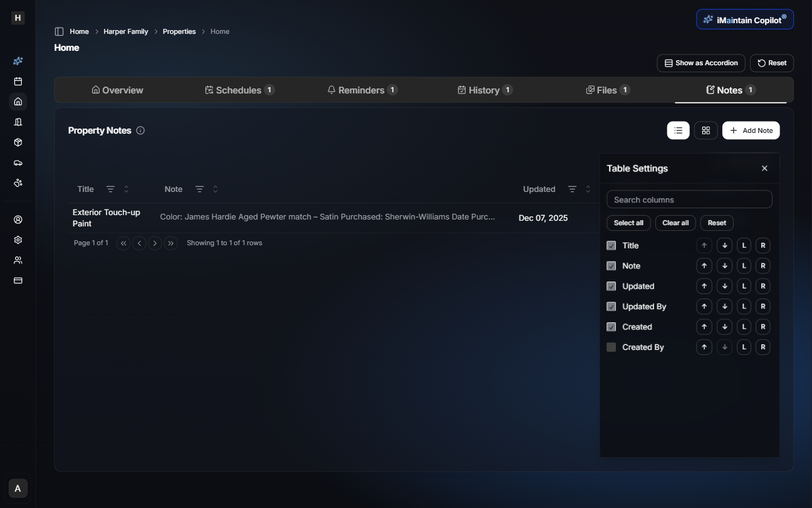Toggle the sidebar panel icon in breadcrumb

(59, 31)
